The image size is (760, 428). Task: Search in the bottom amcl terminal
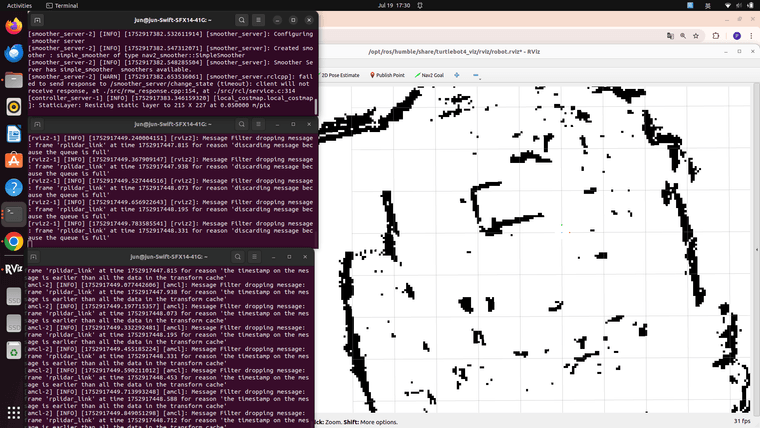[x=238, y=257]
